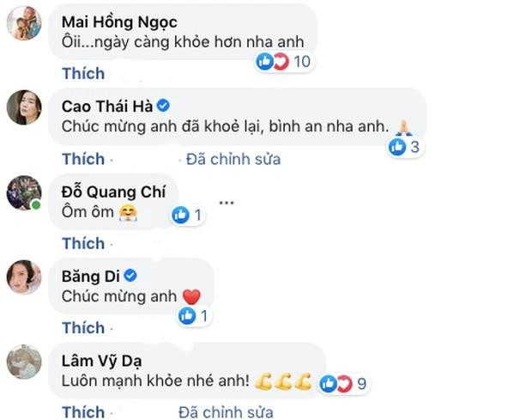Open Cao Thái Hà's profile name link

click(107, 105)
